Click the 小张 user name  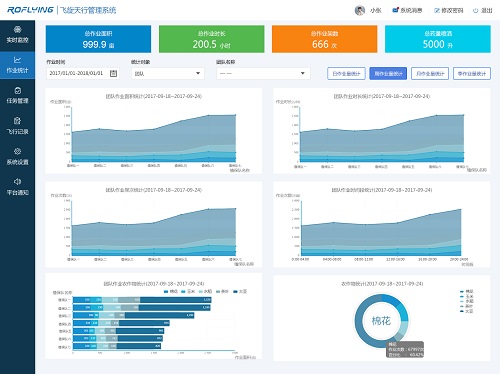376,10
